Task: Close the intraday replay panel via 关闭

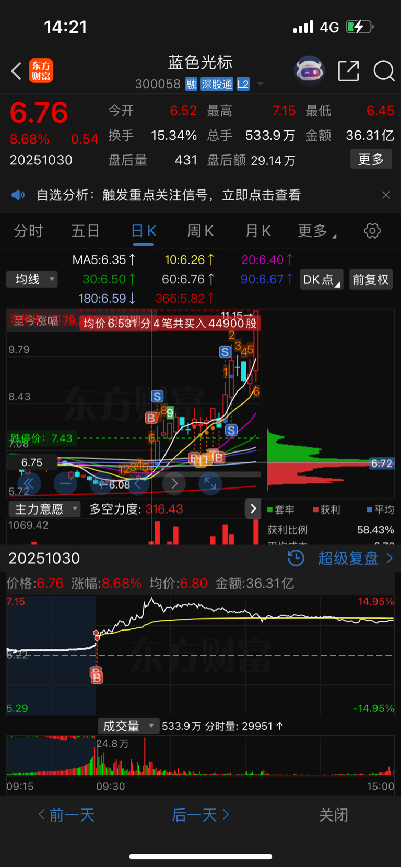Action: [333, 815]
